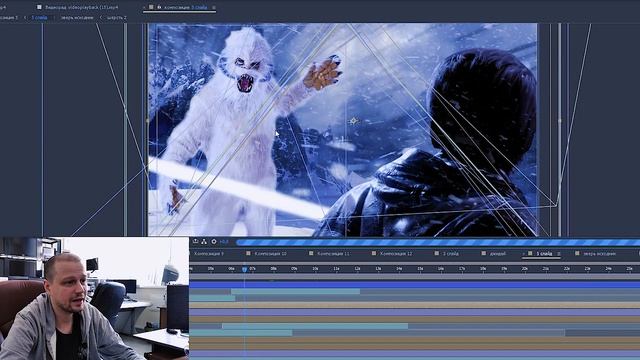The width and height of the screenshot is (640, 360).
Task: Toggle the lock icon on Композиция 3 слоя viewer tab
Action: [160, 7]
